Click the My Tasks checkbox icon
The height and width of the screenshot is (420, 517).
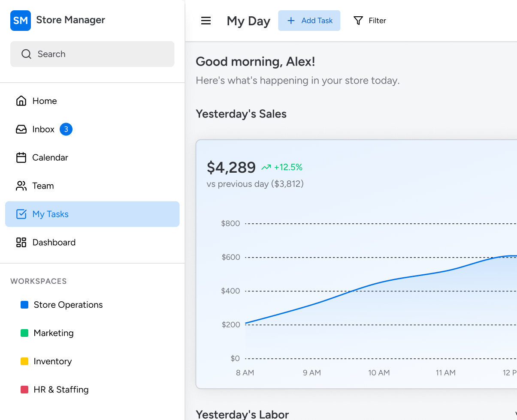coord(21,214)
